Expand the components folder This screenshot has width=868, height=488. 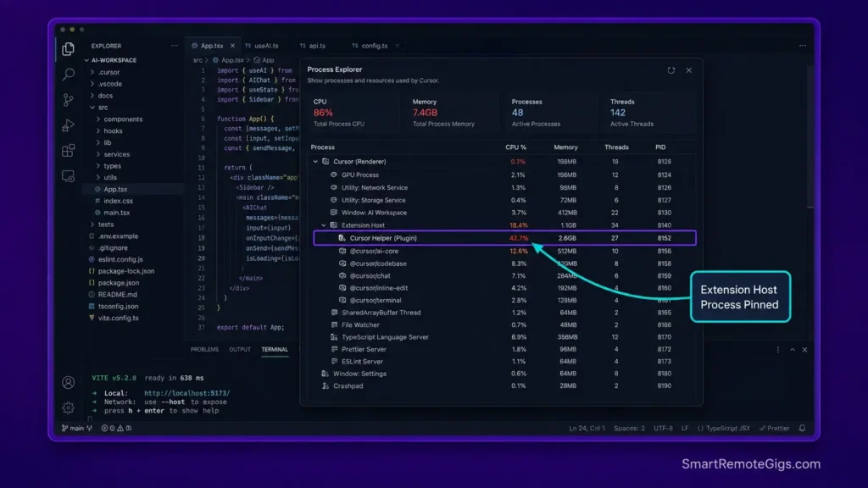tap(98, 119)
